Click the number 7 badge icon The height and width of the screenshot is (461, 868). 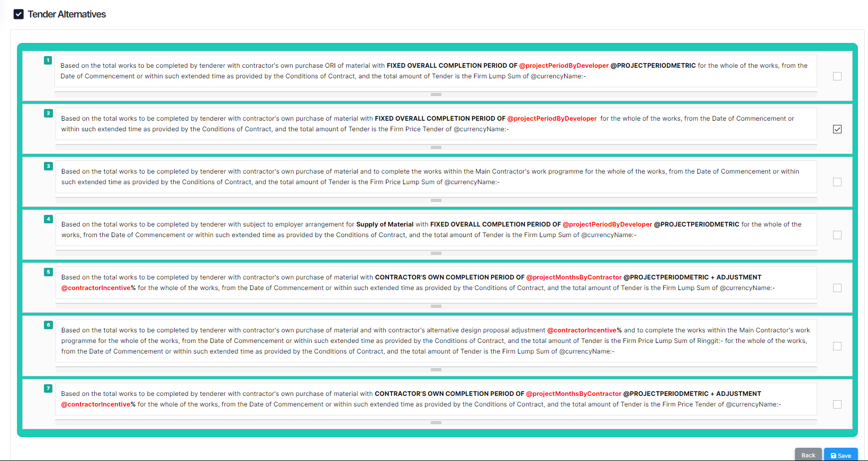(x=48, y=388)
